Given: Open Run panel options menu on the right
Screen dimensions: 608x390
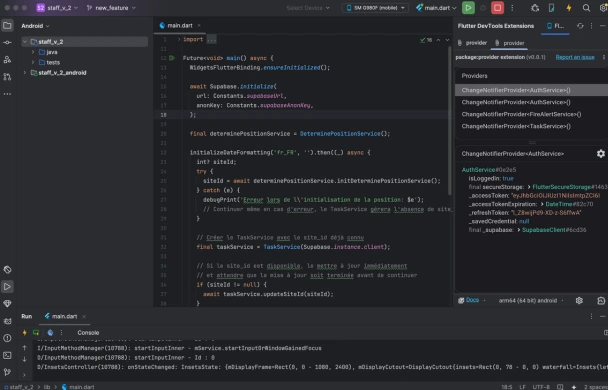Looking at the screenshot, I should tap(591, 316).
